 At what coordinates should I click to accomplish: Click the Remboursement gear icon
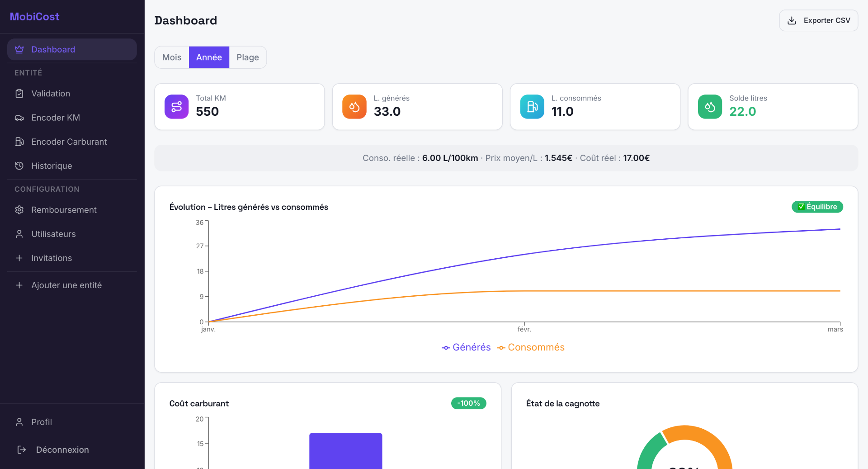[19, 209]
